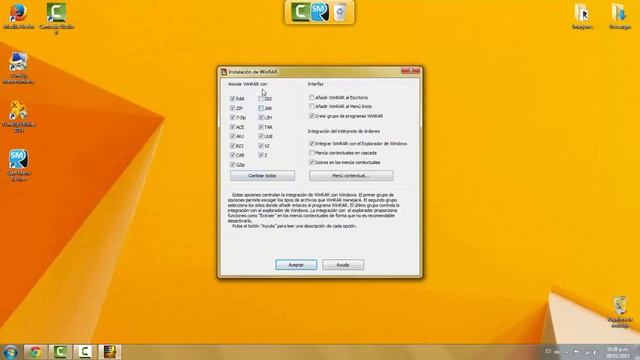Confirm with the Aceptar button

[x=296, y=265]
